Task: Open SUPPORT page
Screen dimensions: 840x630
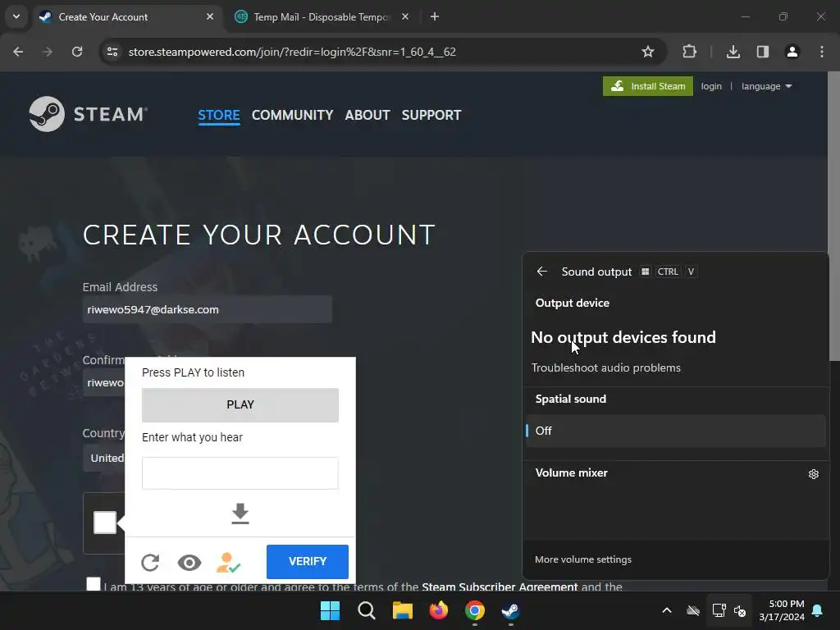Action: pos(431,115)
